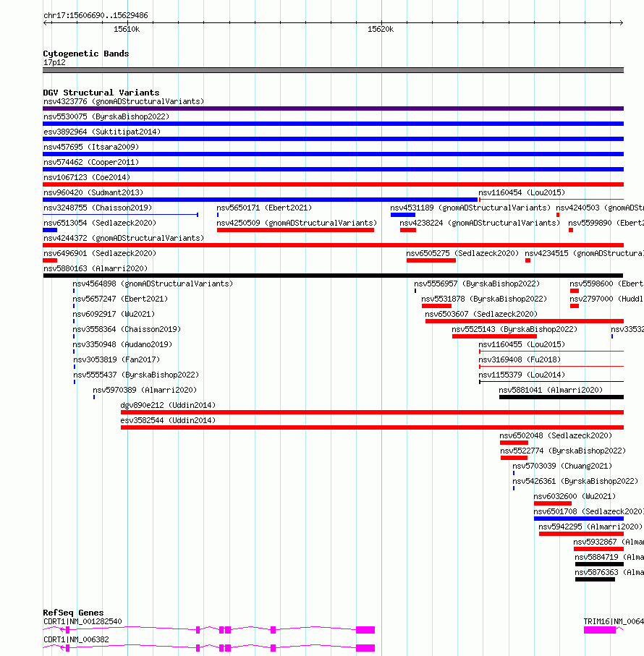644x656 pixels.
Task: Open nsv6505275 Sedlazeck2020 variant
Action: (462, 253)
